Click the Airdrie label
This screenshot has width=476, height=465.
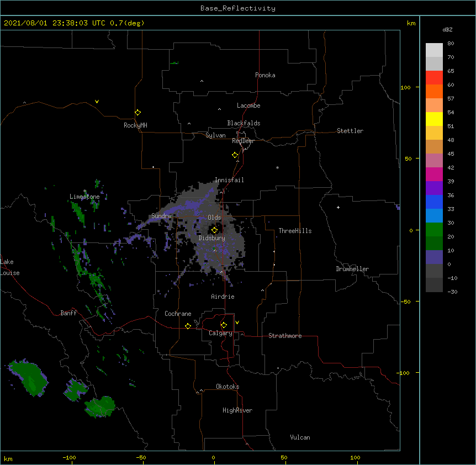pyautogui.click(x=223, y=297)
